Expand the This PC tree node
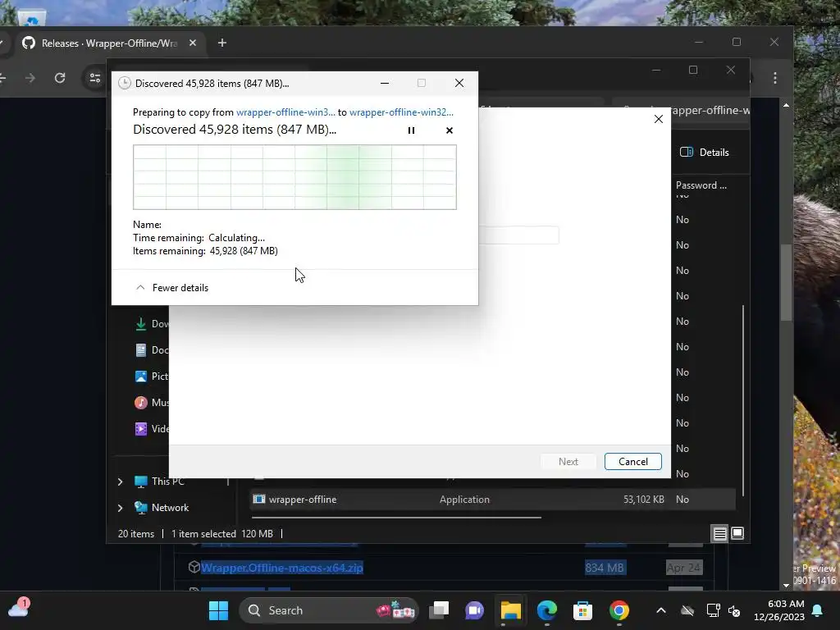 click(120, 482)
